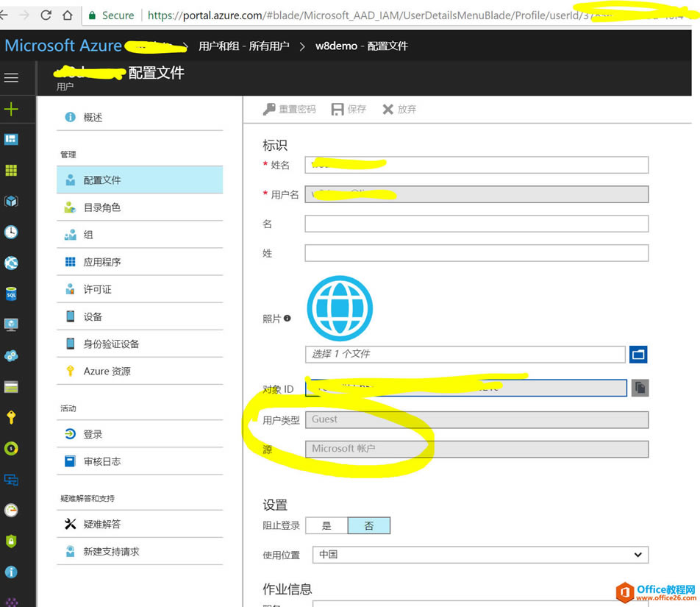Viewport: 700px width, 607px height.
Task: Click 放弃 button in toolbar
Action: (x=399, y=110)
